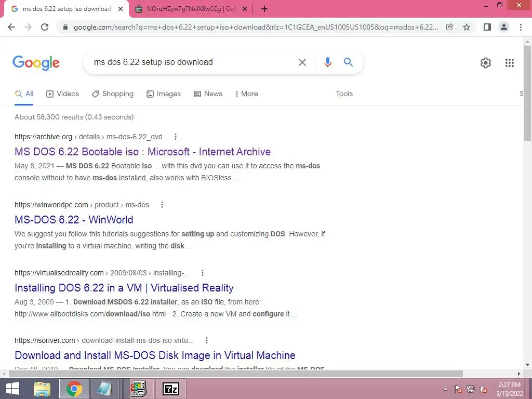Close the NOnzHZyw7g7NxJX8wCCg tab
Viewport: 532px width, 399px height.
pyautogui.click(x=245, y=9)
